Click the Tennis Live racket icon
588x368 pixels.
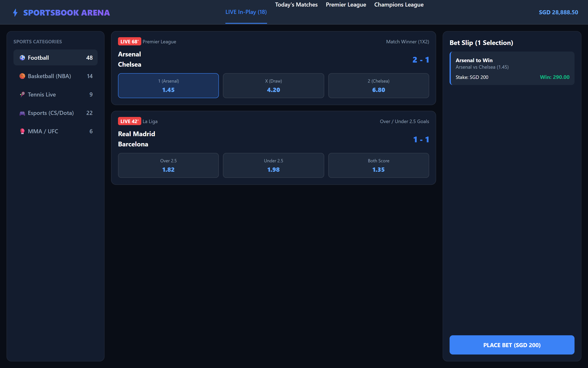tap(22, 94)
